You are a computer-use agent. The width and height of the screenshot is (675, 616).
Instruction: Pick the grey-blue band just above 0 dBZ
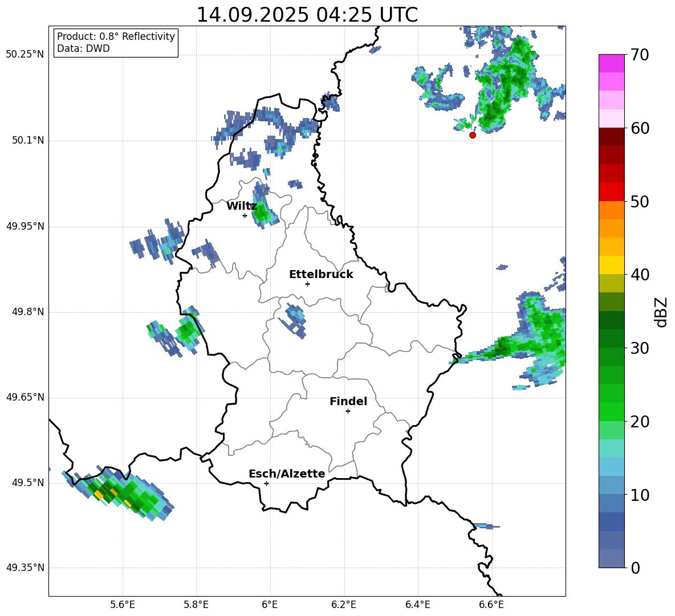pyautogui.click(x=611, y=558)
